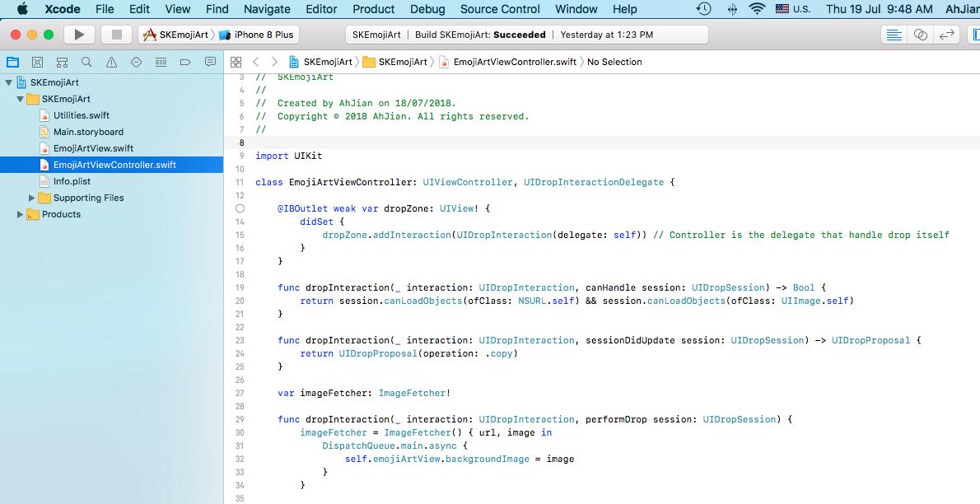The image size is (980, 504).
Task: Click the Run button in toolbar
Action: (79, 35)
